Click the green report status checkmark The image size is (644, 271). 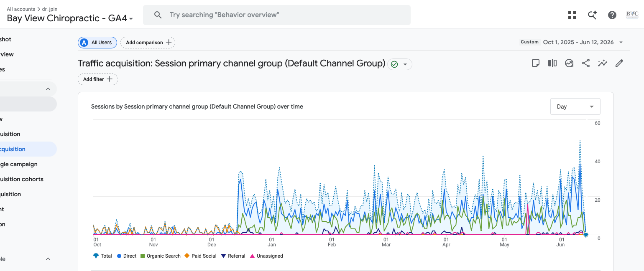pos(394,64)
